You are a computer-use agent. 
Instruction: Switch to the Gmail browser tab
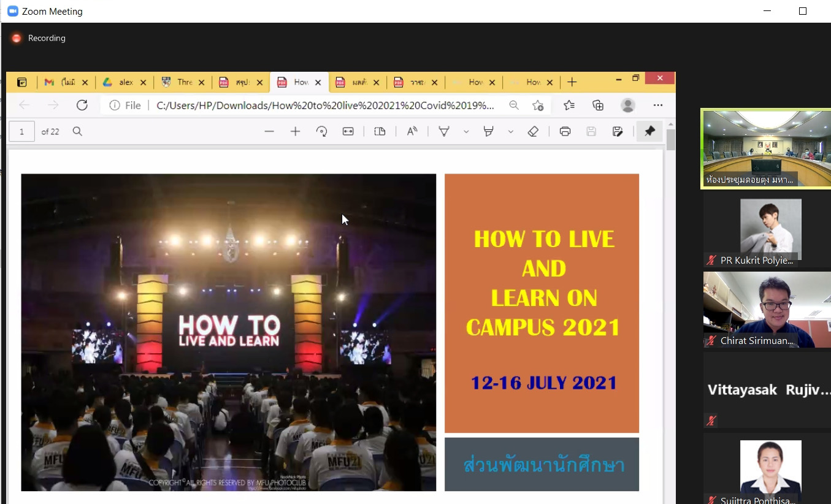pyautogui.click(x=66, y=82)
